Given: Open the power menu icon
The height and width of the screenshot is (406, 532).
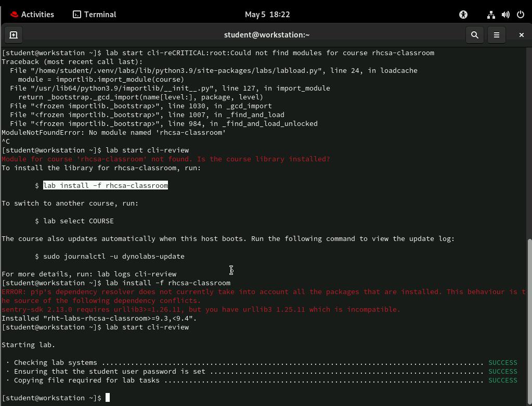Looking at the screenshot, I should (x=520, y=15).
